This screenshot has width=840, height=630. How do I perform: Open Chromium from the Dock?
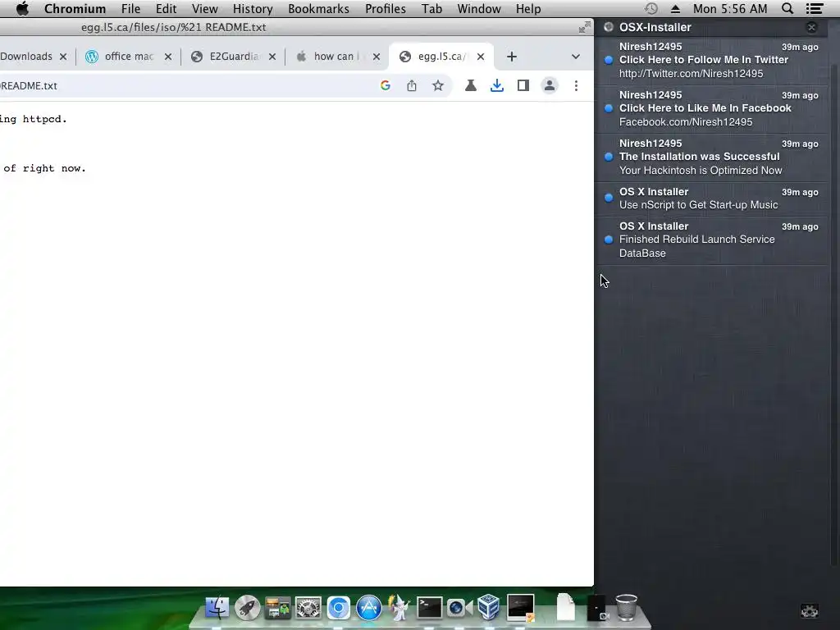tap(339, 608)
